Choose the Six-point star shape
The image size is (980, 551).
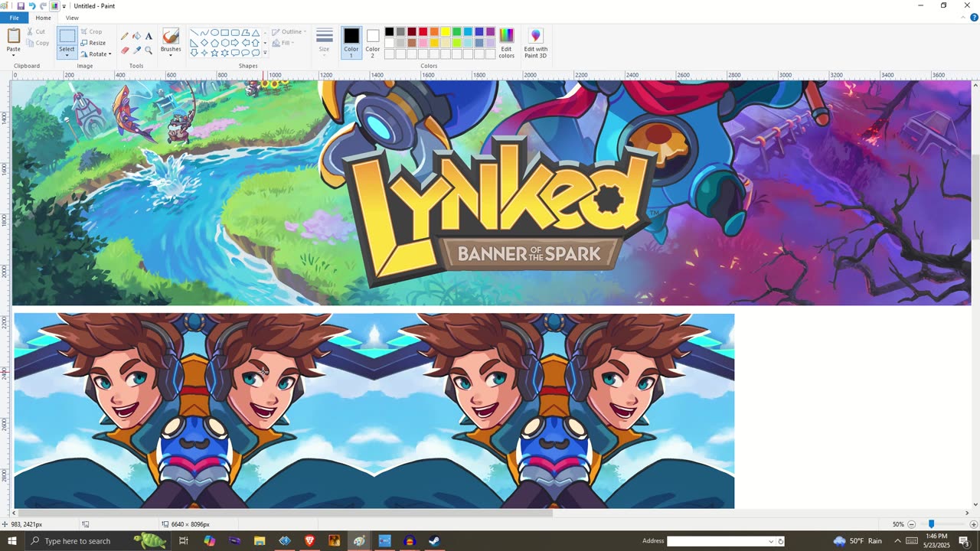pos(224,53)
